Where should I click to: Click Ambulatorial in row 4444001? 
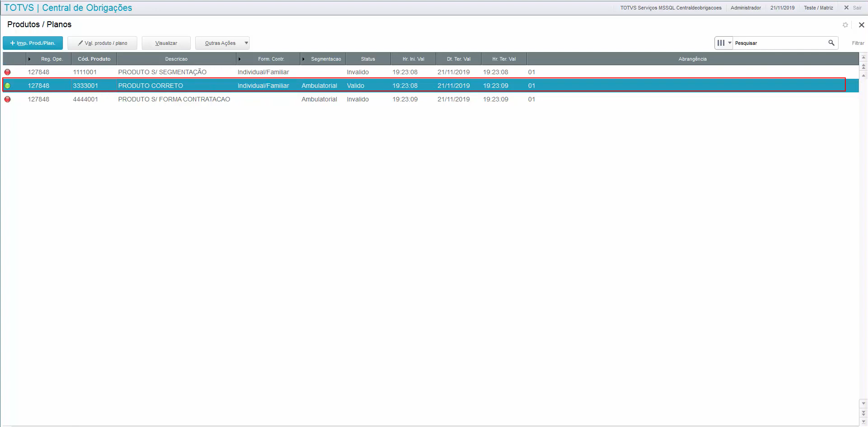tap(319, 99)
